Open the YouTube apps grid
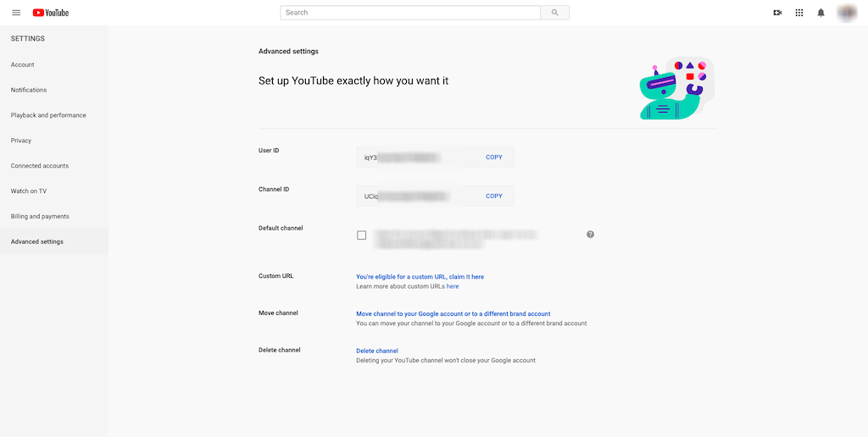This screenshot has height=437, width=868. pyautogui.click(x=798, y=13)
